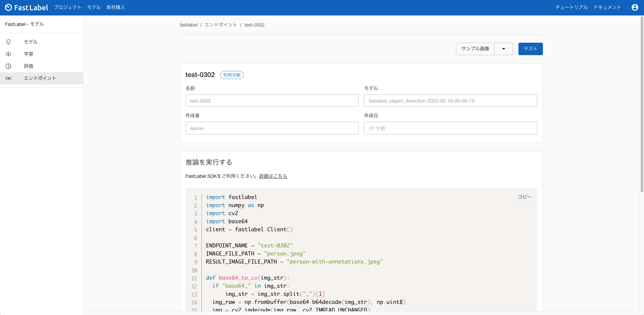Click the FastLabel logo icon
This screenshot has height=315, width=644.
(x=8, y=7)
